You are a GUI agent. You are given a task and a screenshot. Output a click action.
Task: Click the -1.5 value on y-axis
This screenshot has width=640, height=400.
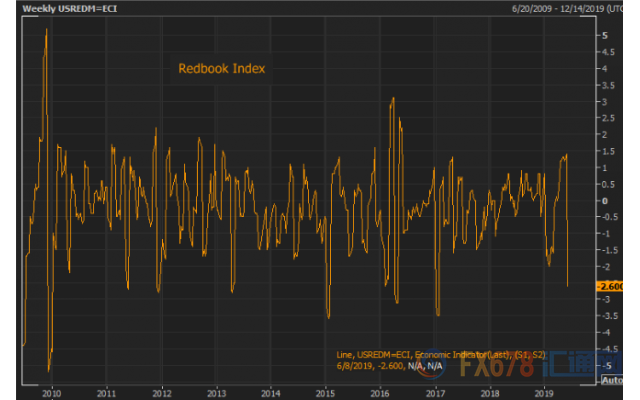609,250
